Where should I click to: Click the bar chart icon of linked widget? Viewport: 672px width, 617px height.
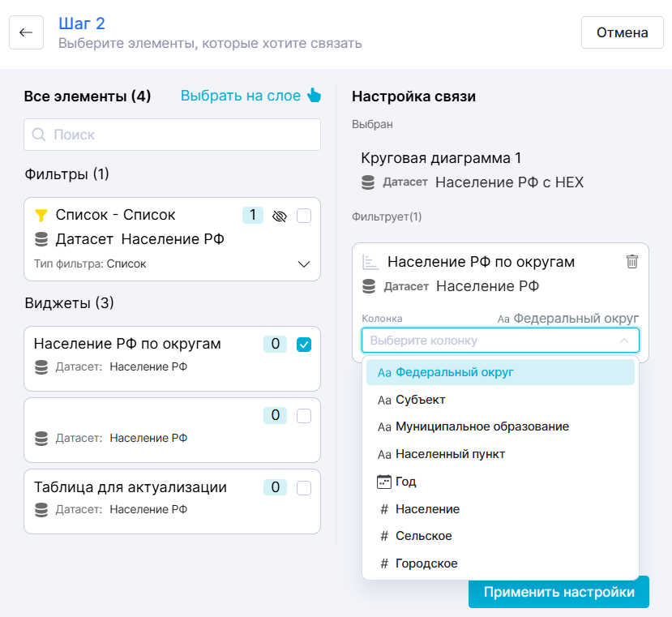click(370, 262)
